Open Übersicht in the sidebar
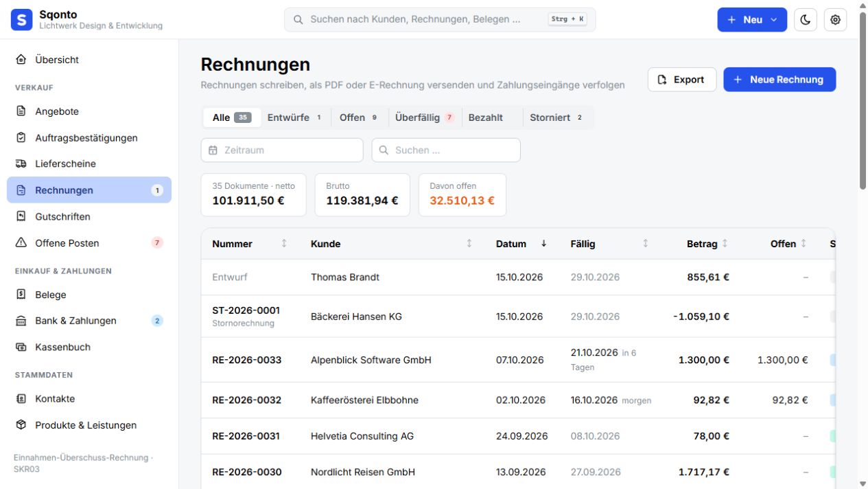Viewport: 868px width, 489px height. pos(89,60)
